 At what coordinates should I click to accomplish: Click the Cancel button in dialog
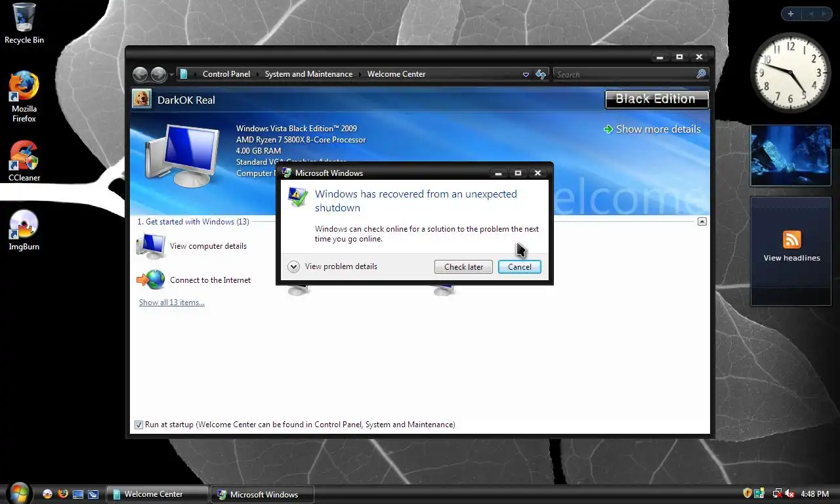pyautogui.click(x=520, y=267)
